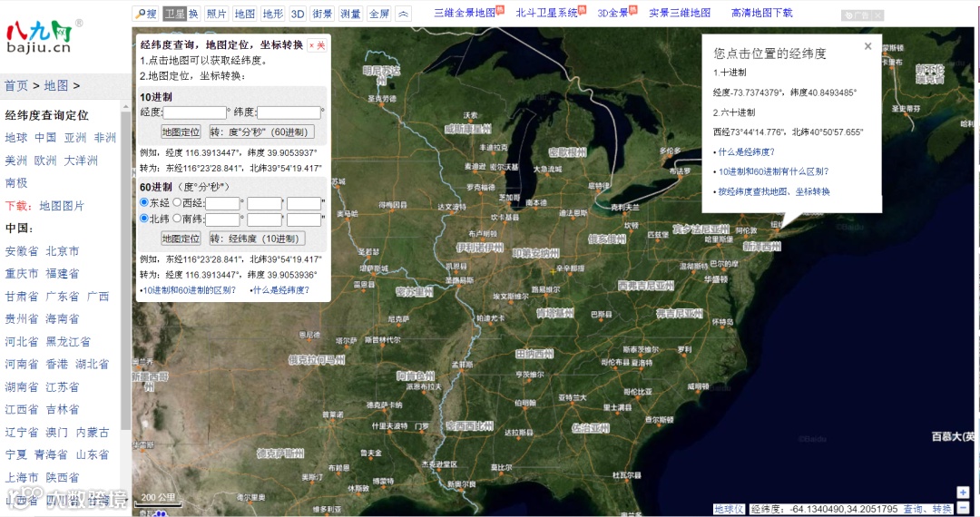Open 实景三维地图 link

point(680,13)
